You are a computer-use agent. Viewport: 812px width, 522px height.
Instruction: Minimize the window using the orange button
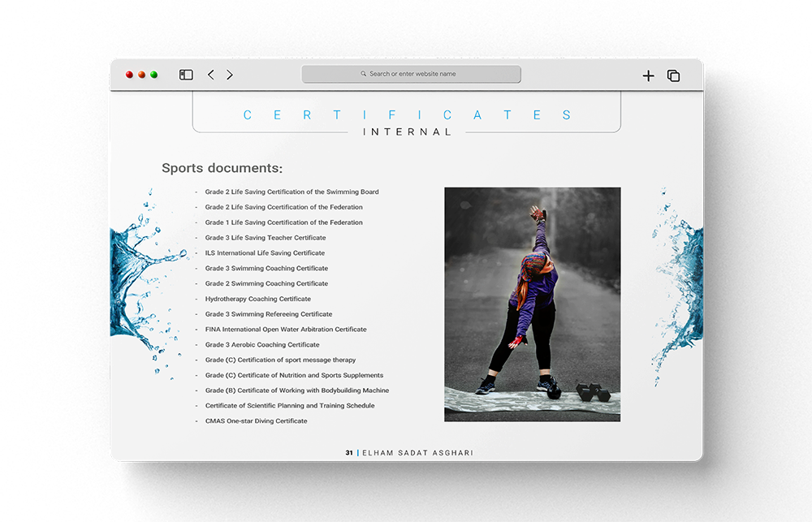point(141,75)
